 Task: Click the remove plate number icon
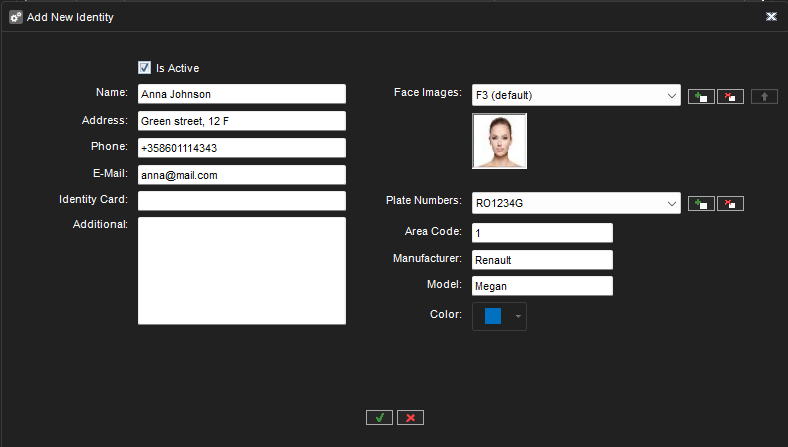coord(730,203)
